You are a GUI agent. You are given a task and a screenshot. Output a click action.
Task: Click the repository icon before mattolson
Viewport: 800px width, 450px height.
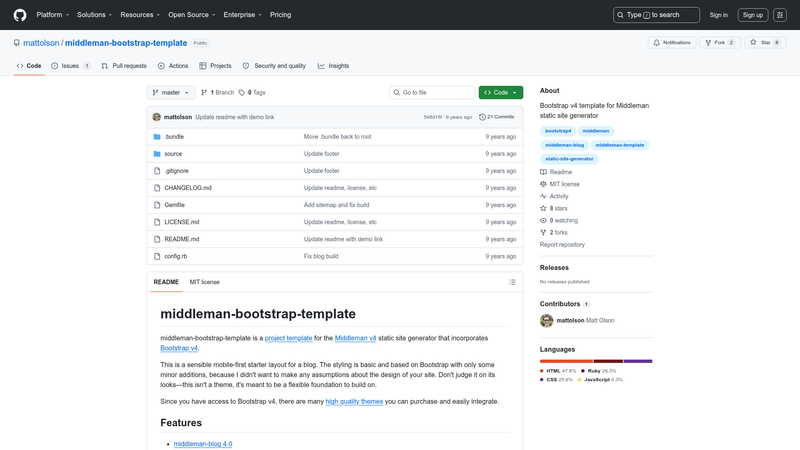(17, 43)
